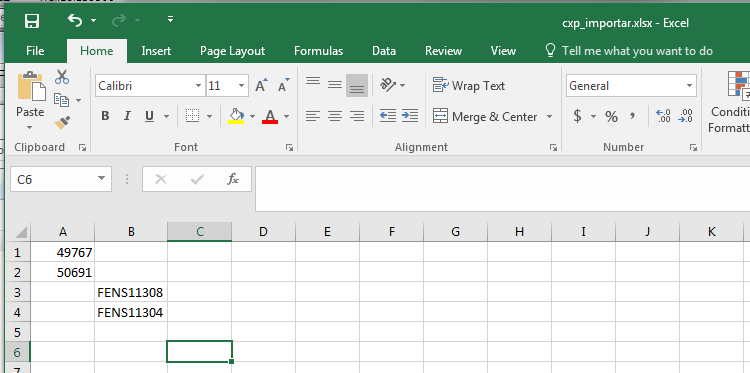The height and width of the screenshot is (373, 750).
Task: Click the Name Box showing C6
Action: [60, 179]
